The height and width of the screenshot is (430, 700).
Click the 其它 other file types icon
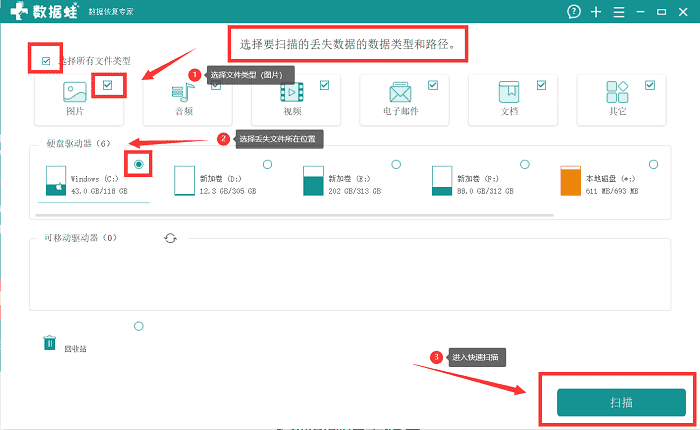[617, 92]
